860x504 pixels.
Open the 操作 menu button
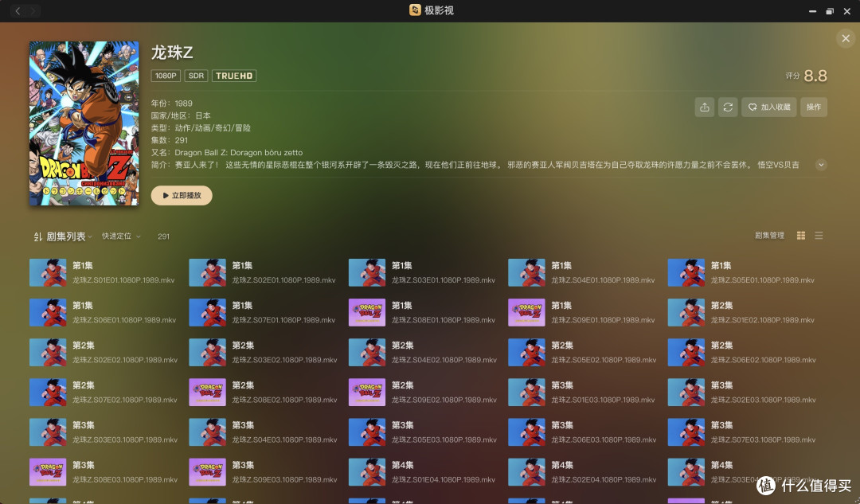click(813, 107)
